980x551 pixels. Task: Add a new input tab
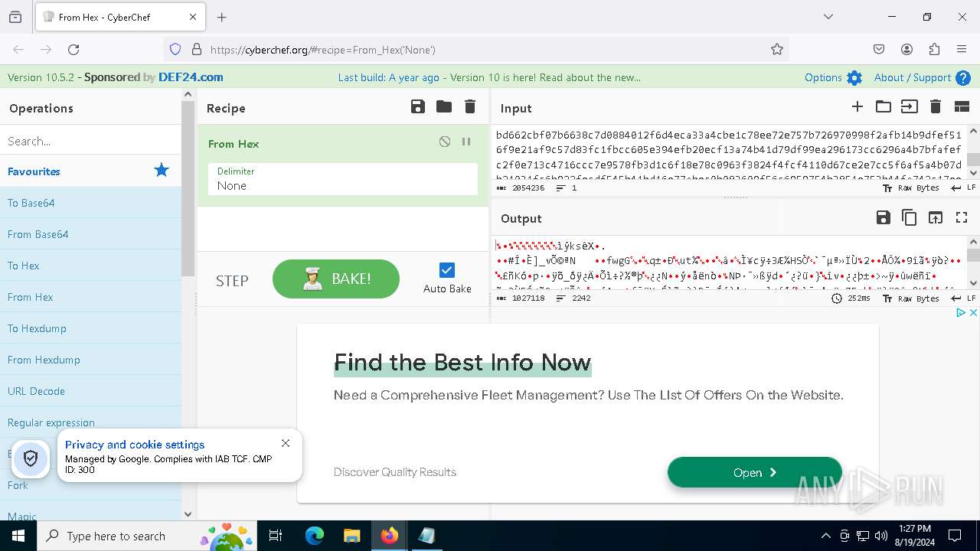point(857,107)
